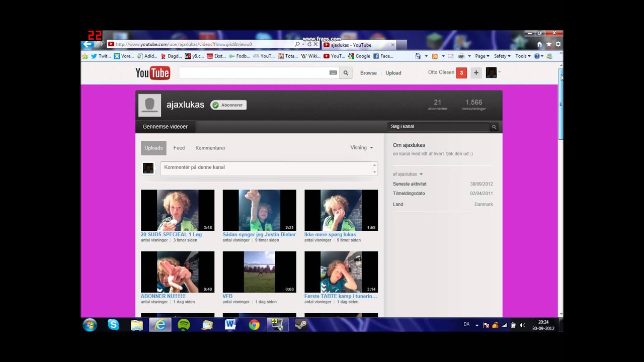Click the 'Søg i kanal' search field
Viewport: 644px width, 362px height.
(x=438, y=127)
